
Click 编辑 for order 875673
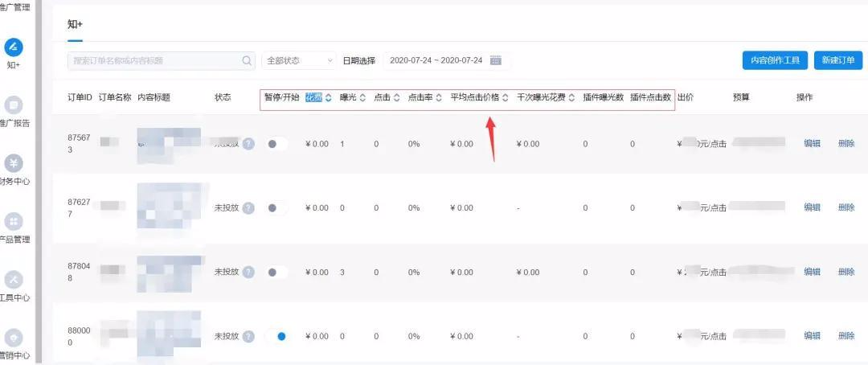[x=812, y=144]
